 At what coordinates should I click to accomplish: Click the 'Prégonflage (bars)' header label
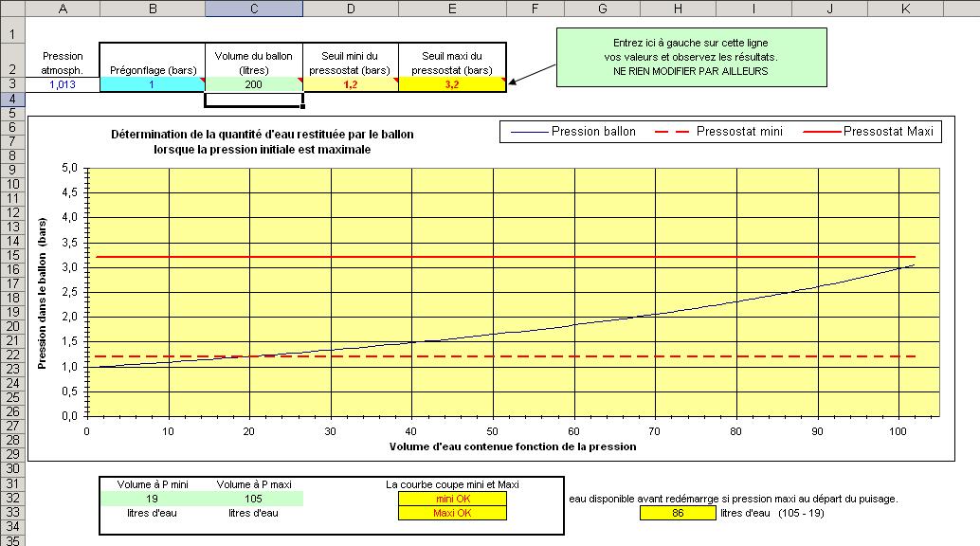click(x=154, y=70)
